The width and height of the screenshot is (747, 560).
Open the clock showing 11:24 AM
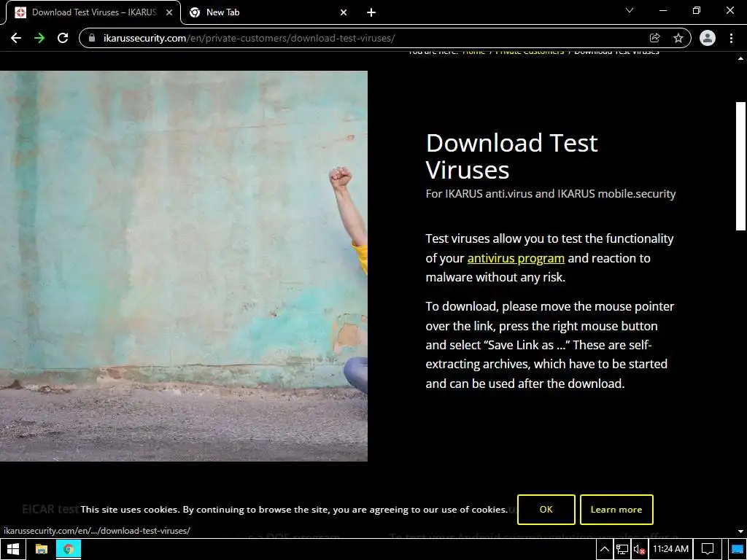670,549
